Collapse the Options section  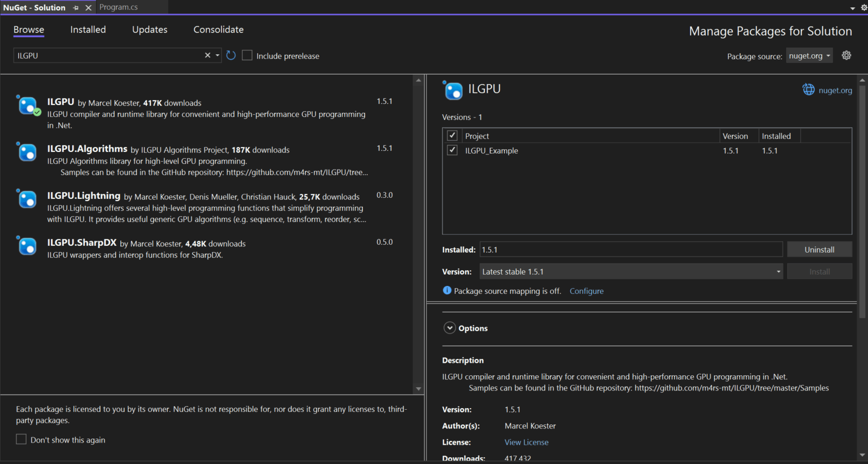tap(449, 327)
